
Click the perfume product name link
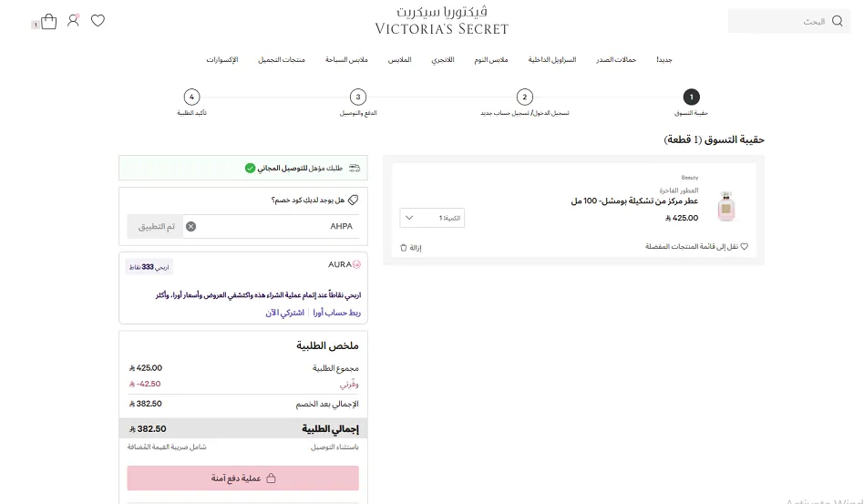634,201
